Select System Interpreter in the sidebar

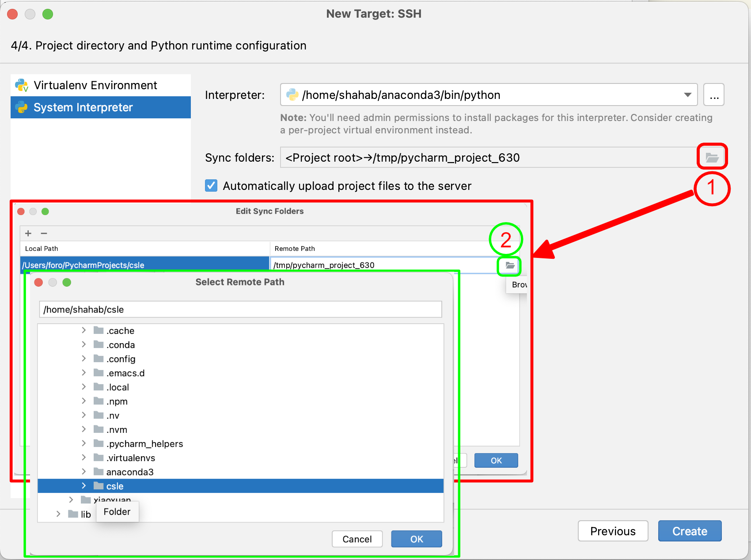tap(83, 107)
